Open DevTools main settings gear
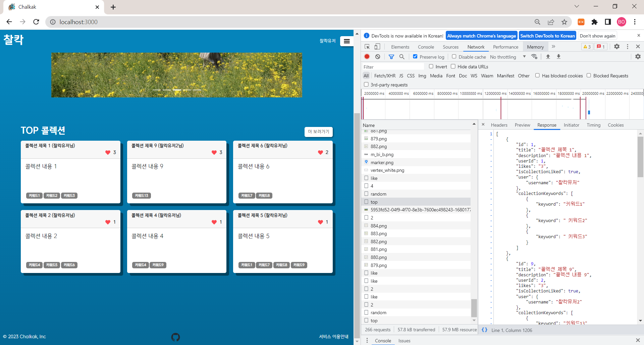Image resolution: width=644 pixels, height=345 pixels. [617, 47]
